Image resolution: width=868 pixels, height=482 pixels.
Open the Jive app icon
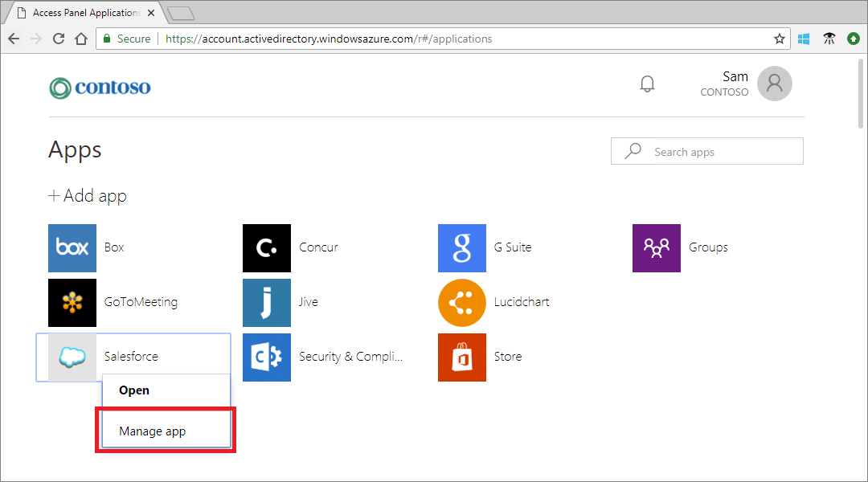coord(267,303)
